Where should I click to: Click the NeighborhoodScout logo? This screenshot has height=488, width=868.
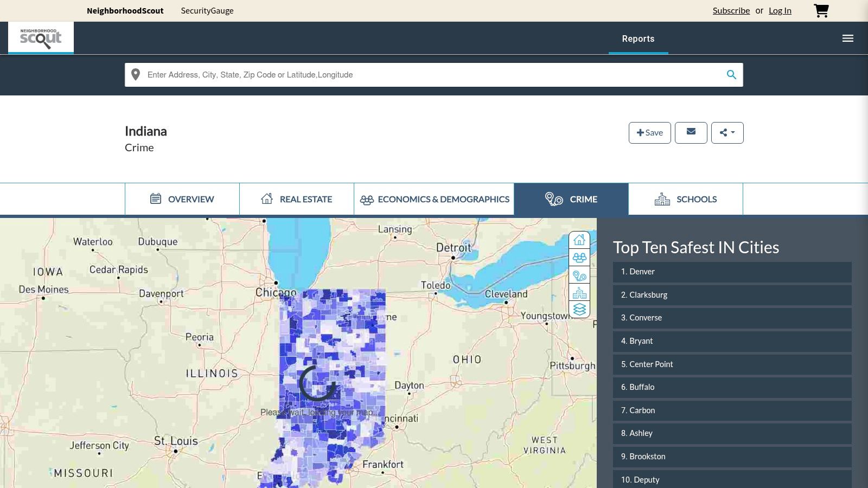coord(41,38)
